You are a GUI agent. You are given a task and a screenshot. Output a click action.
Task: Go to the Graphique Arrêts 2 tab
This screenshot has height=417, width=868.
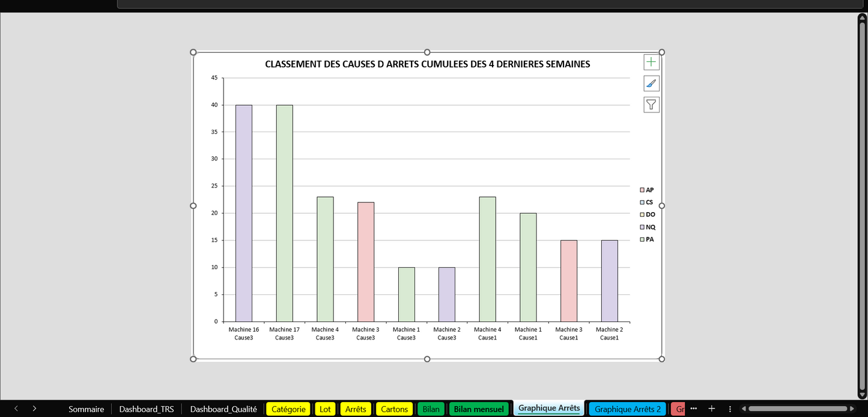627,409
